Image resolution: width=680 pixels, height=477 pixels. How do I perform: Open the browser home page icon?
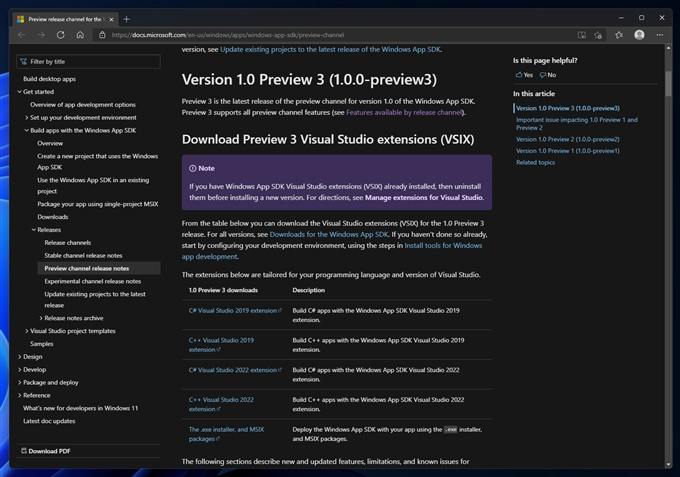(80, 35)
